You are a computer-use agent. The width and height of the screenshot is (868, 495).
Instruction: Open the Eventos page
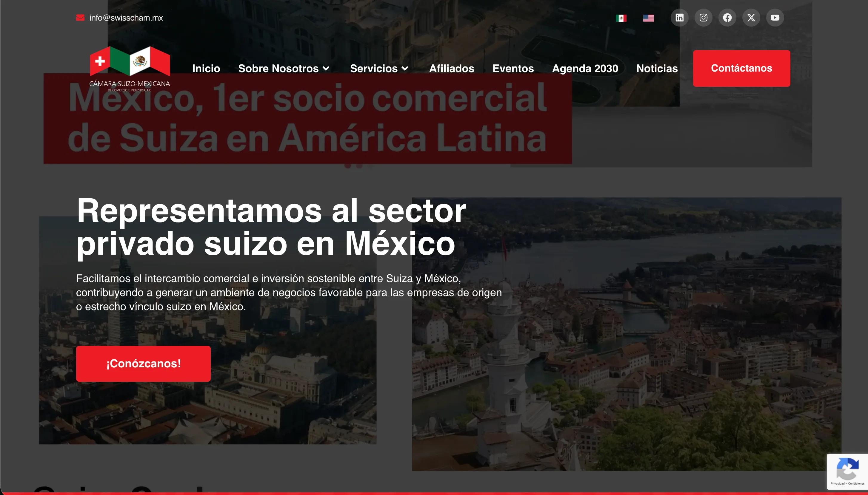513,69
